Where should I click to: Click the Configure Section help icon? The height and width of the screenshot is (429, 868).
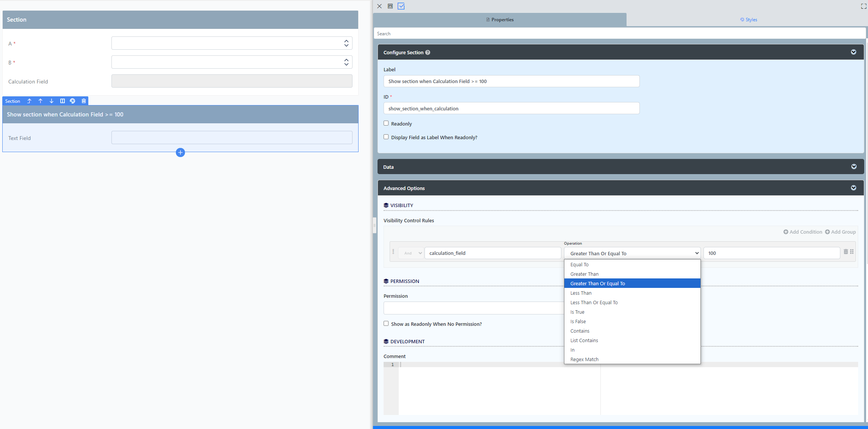[428, 52]
